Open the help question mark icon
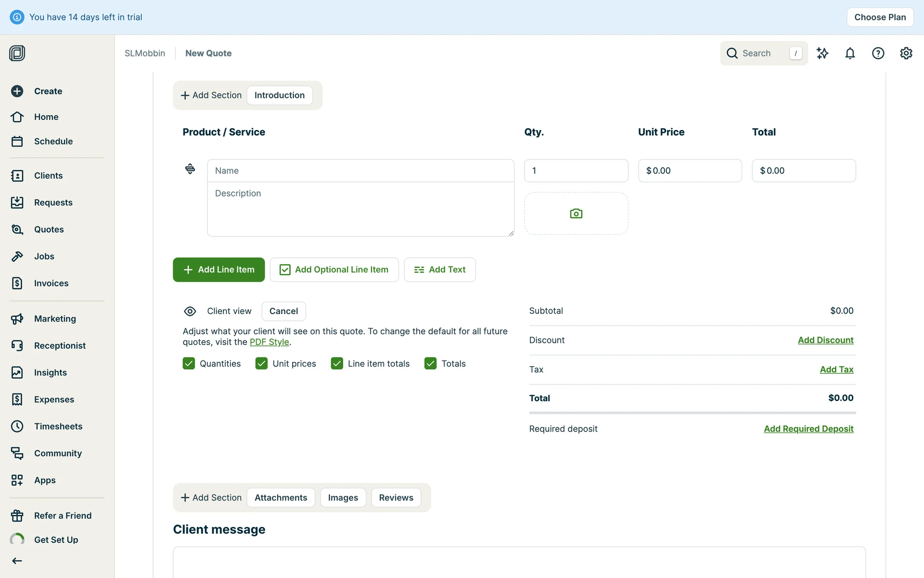Screen dimensions: 924x578 coord(878,53)
